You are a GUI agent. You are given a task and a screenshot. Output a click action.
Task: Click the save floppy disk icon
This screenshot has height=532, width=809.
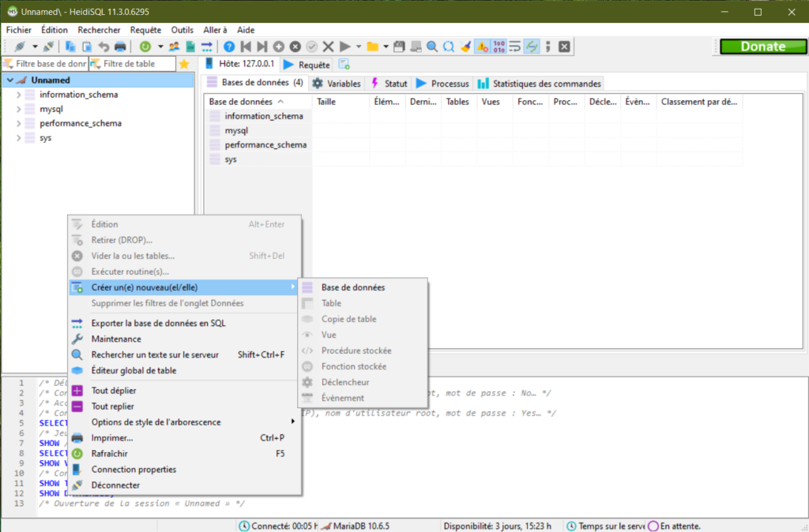399,47
